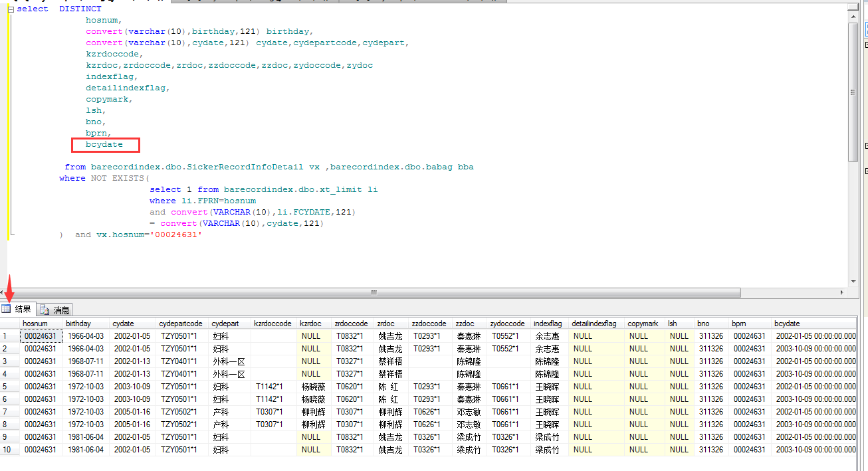Image resolution: width=868 pixels, height=471 pixels.
Task: Select the zzdoc column header
Action: [470, 324]
